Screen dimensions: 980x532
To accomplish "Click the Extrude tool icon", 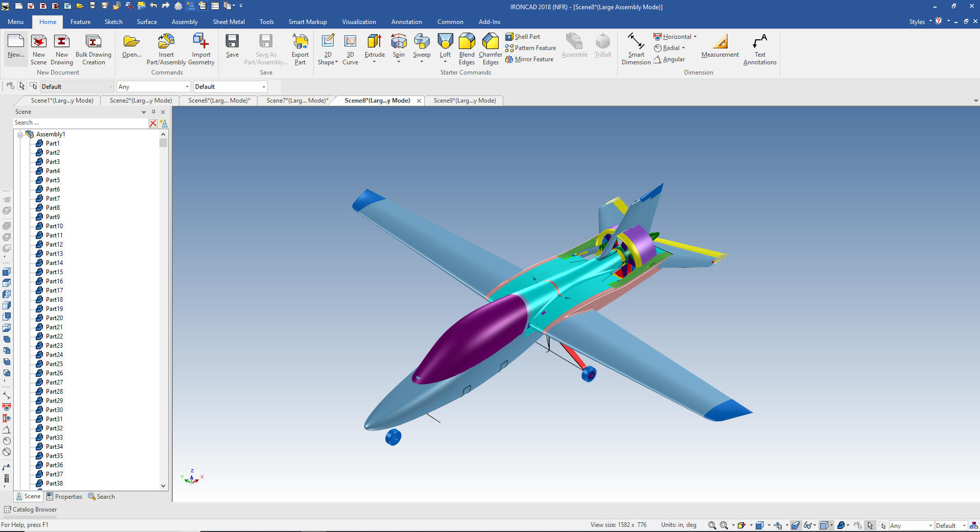I will (375, 42).
